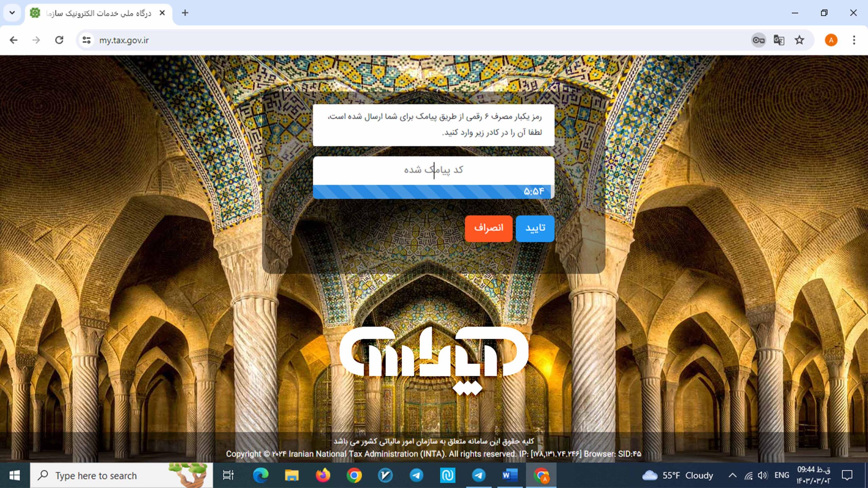Click the Chrome profile avatar icon

pyautogui.click(x=831, y=40)
